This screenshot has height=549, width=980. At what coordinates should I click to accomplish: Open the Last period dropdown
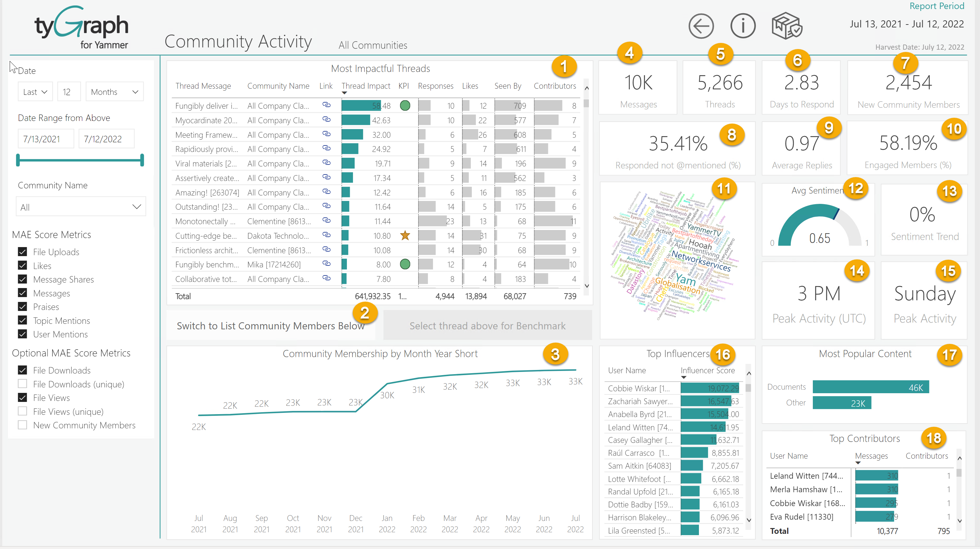coord(35,91)
